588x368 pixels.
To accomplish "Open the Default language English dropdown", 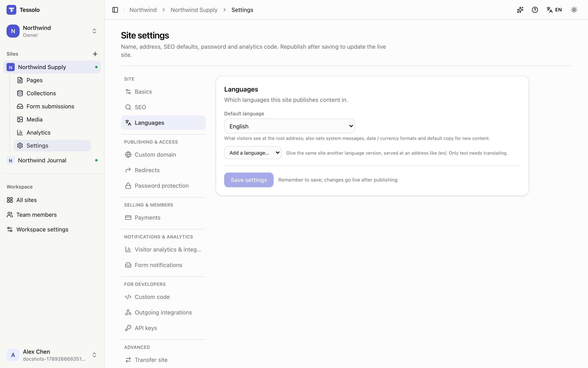I will pos(289,126).
